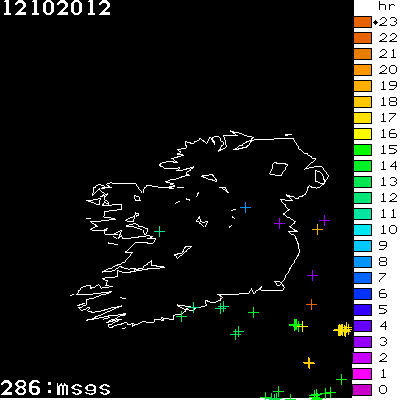Click the '286:msgs' message count

[55, 388]
